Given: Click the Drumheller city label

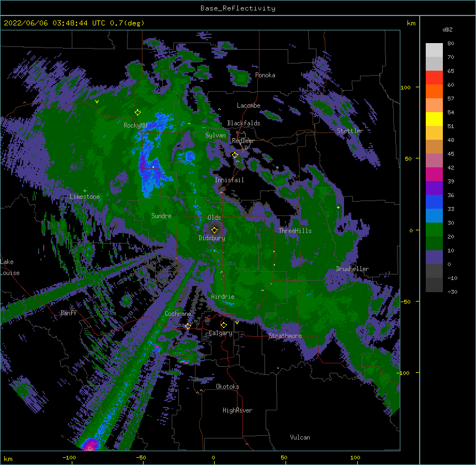Looking at the screenshot, I should click(352, 269).
